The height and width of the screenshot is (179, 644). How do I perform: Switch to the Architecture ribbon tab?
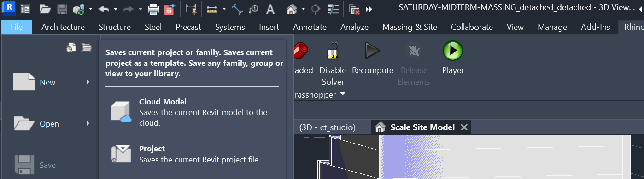coord(63,27)
